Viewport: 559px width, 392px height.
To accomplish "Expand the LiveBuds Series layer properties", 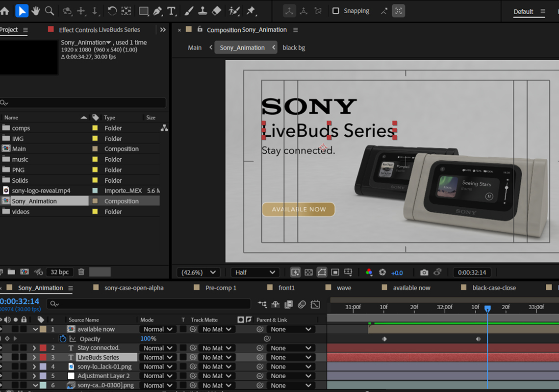I will click(x=34, y=357).
